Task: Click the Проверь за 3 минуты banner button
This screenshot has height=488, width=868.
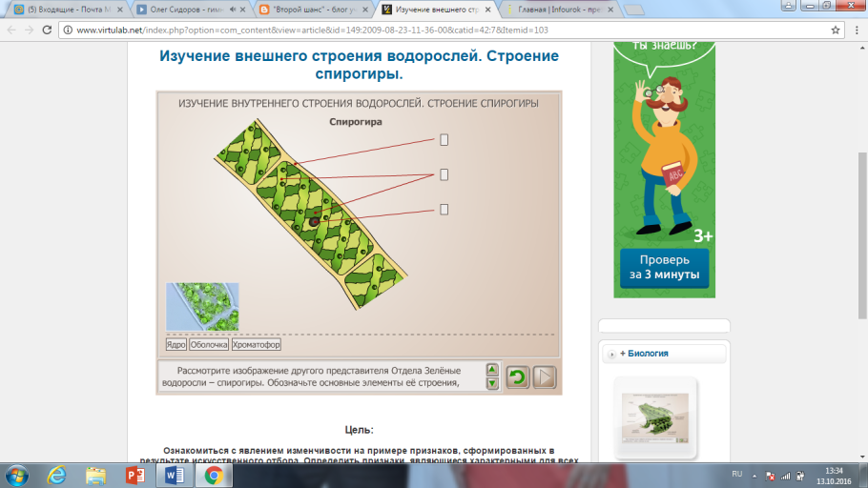Action: [664, 268]
